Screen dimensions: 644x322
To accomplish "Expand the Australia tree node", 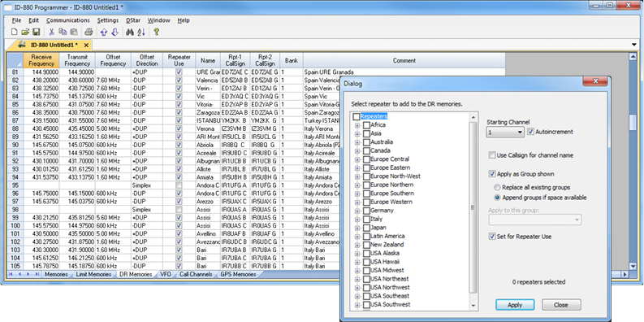I will (357, 142).
